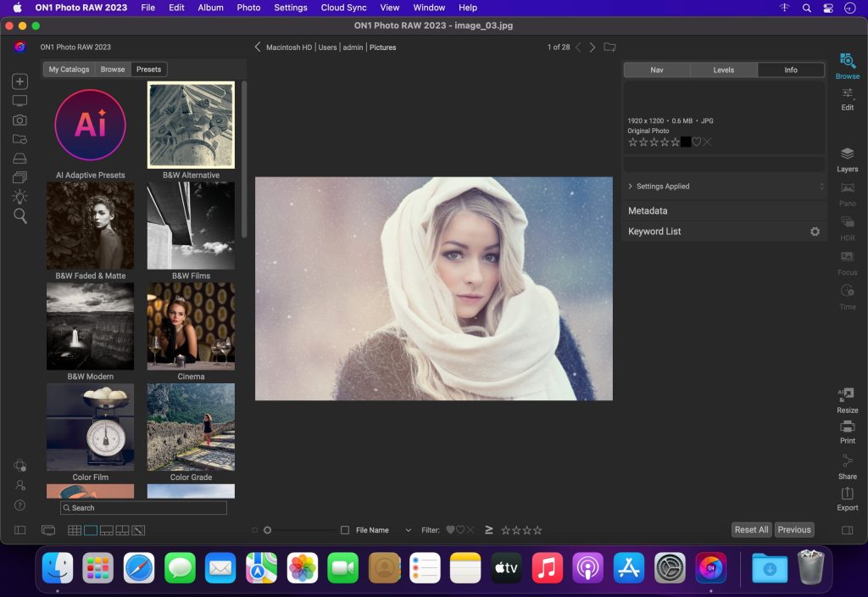Screen dimensions: 868x597
Task: Toggle the dual browse view icon
Action: [48, 529]
